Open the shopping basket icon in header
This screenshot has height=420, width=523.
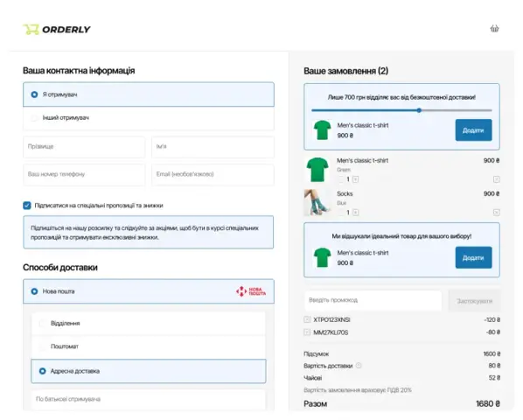tap(494, 29)
